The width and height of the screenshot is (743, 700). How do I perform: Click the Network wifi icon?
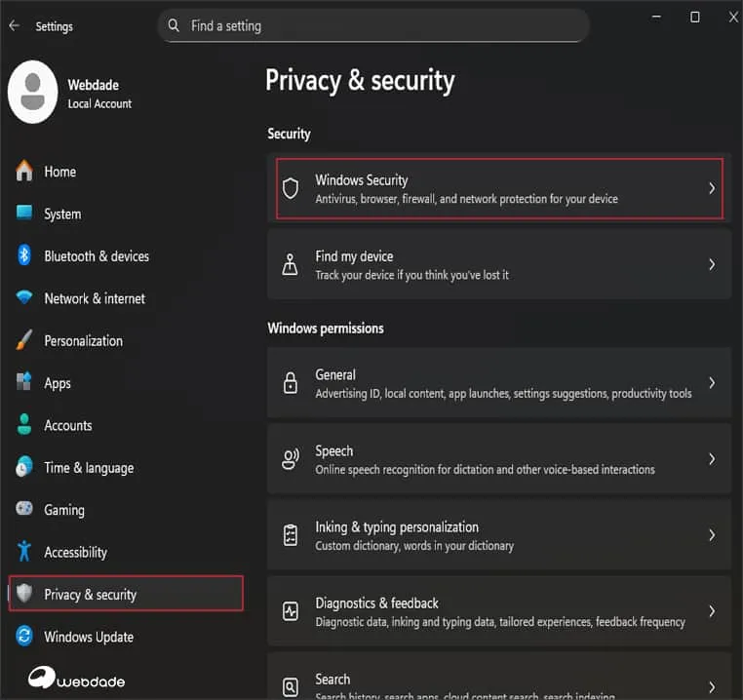(24, 297)
